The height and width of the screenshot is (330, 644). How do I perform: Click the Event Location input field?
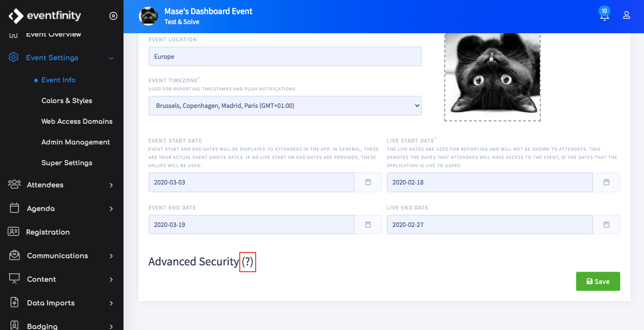point(285,56)
